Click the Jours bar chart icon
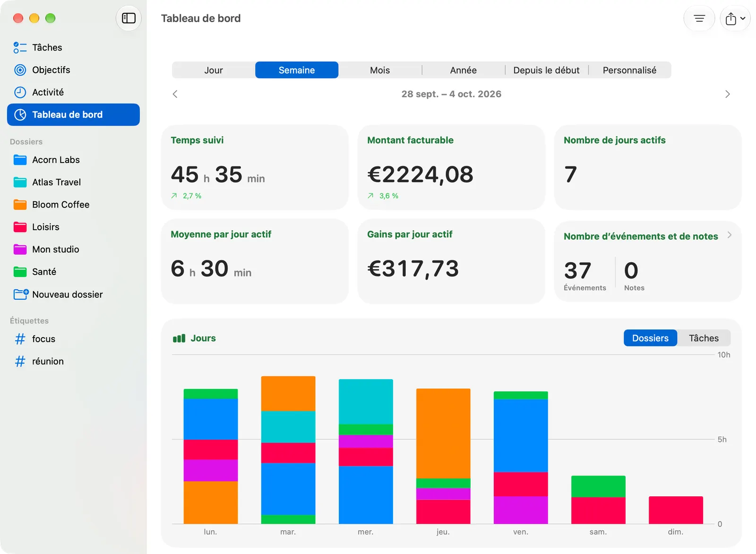The width and height of the screenshot is (756, 554). (179, 338)
